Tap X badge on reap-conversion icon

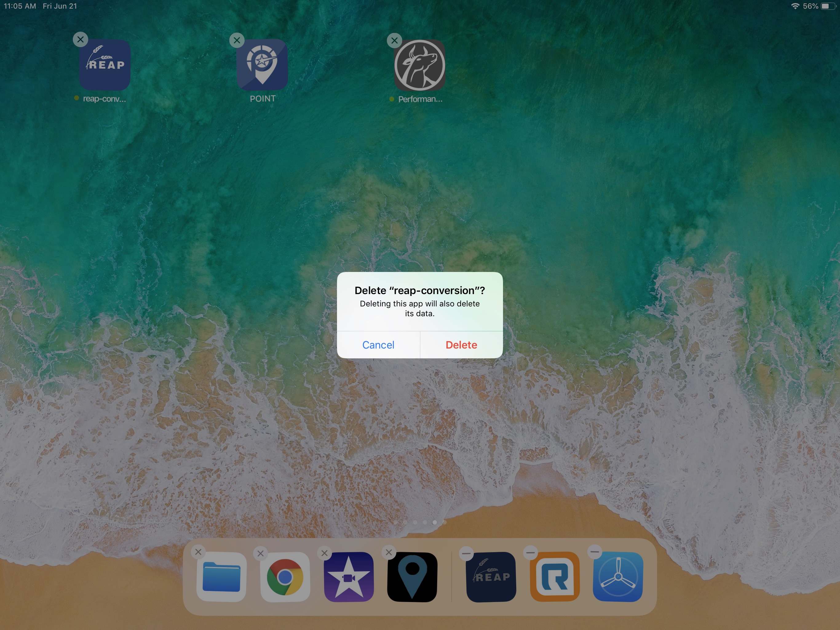[x=81, y=39]
